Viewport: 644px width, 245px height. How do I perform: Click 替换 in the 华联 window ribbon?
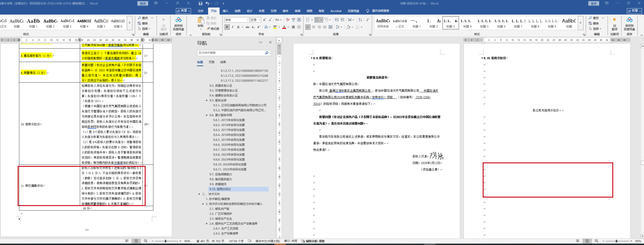point(594,23)
